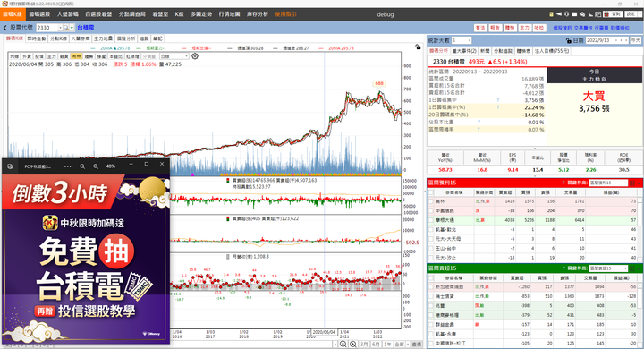644x349 pixels.
Task: Toggle the highlighted yellow button in the chart toolbar
Action: [x=76, y=56]
